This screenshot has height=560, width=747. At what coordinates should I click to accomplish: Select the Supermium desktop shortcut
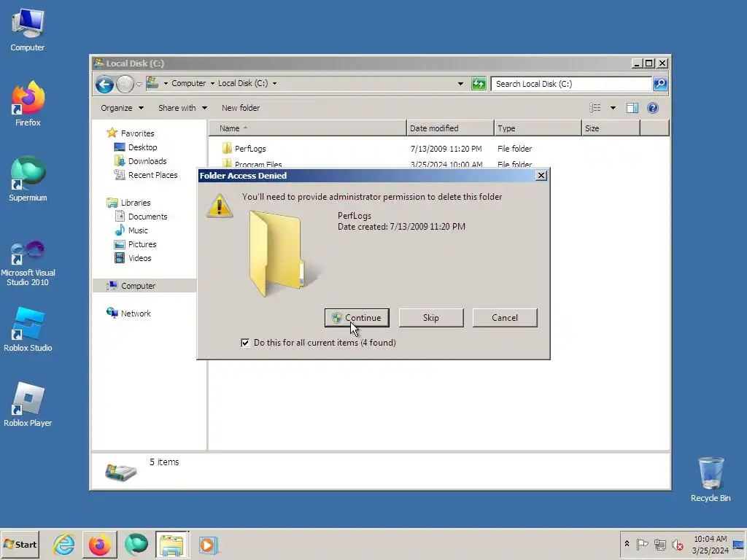pos(28,179)
